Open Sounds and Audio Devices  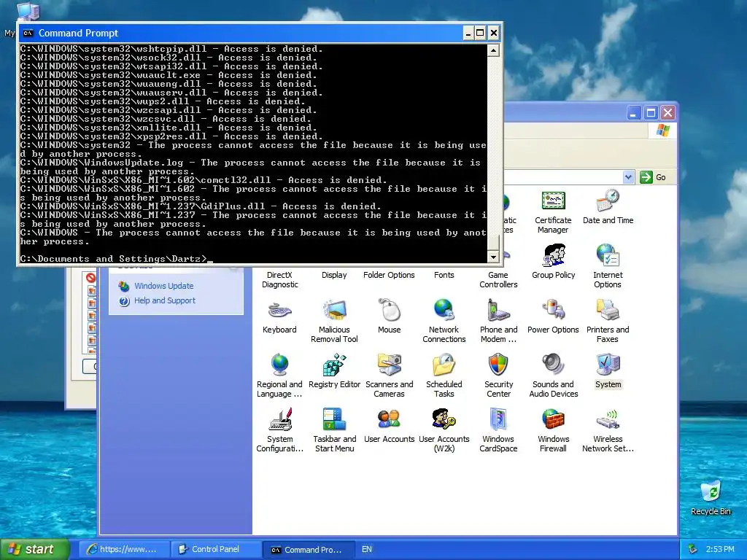click(x=553, y=365)
